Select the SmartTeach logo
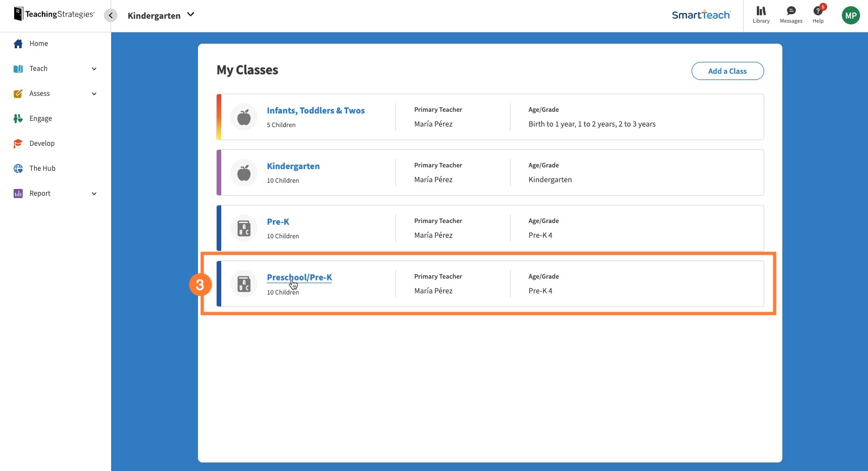Viewport: 868px width, 471px height. (701, 15)
